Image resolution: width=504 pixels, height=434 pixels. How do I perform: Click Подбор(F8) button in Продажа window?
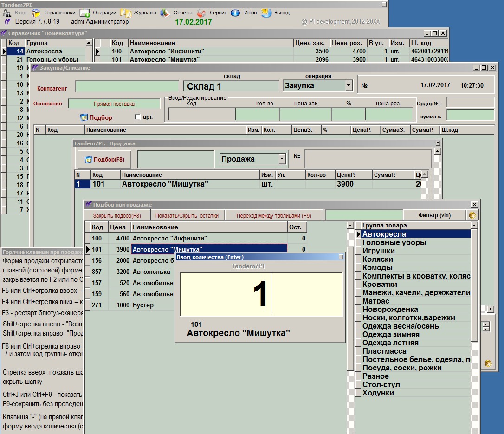pos(105,160)
